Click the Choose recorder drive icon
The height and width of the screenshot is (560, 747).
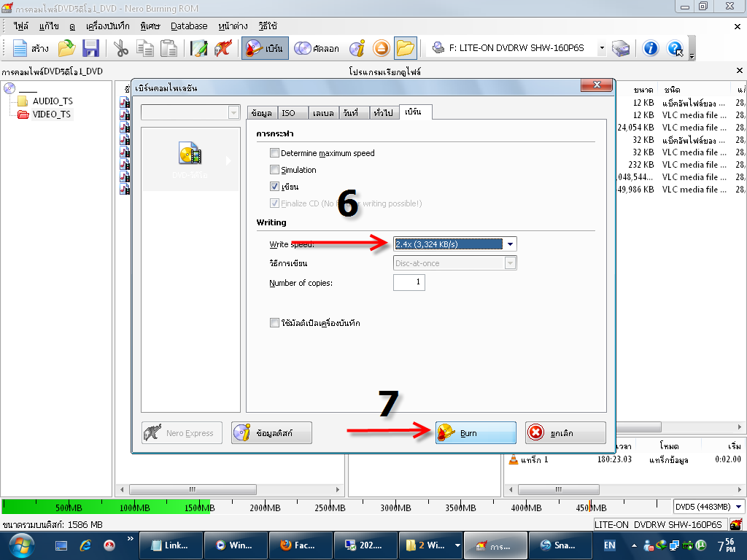[620, 48]
